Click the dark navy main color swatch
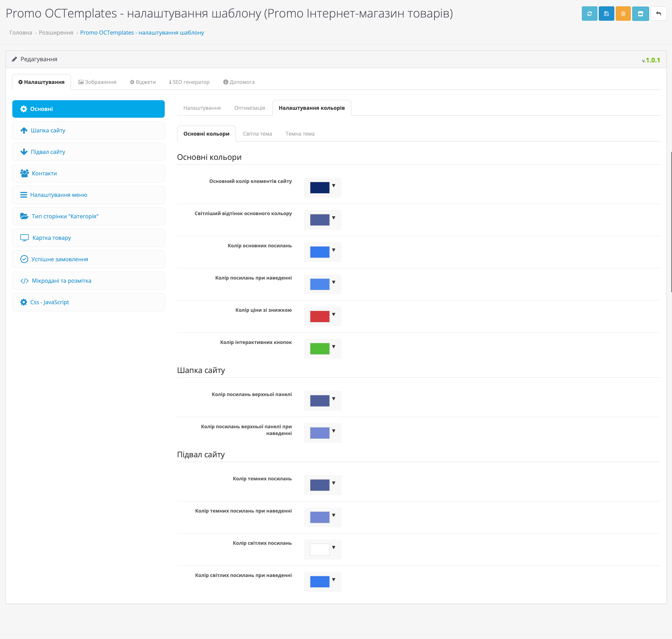This screenshot has height=639, width=672. click(x=319, y=188)
